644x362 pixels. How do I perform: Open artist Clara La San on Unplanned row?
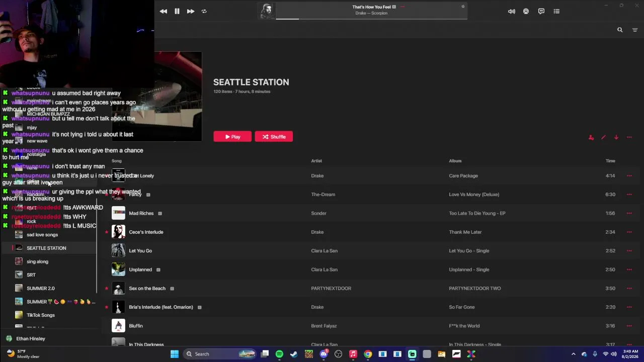pyautogui.click(x=324, y=269)
